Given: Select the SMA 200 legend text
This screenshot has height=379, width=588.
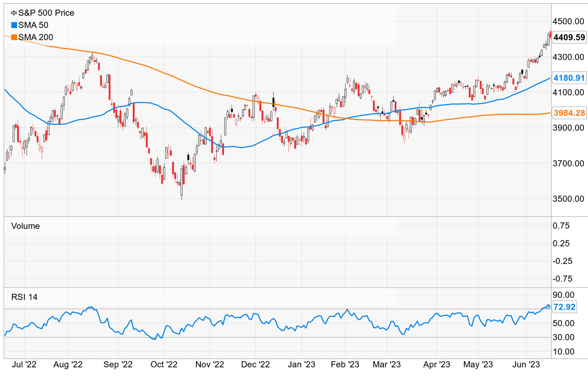Looking at the screenshot, I should click(36, 38).
